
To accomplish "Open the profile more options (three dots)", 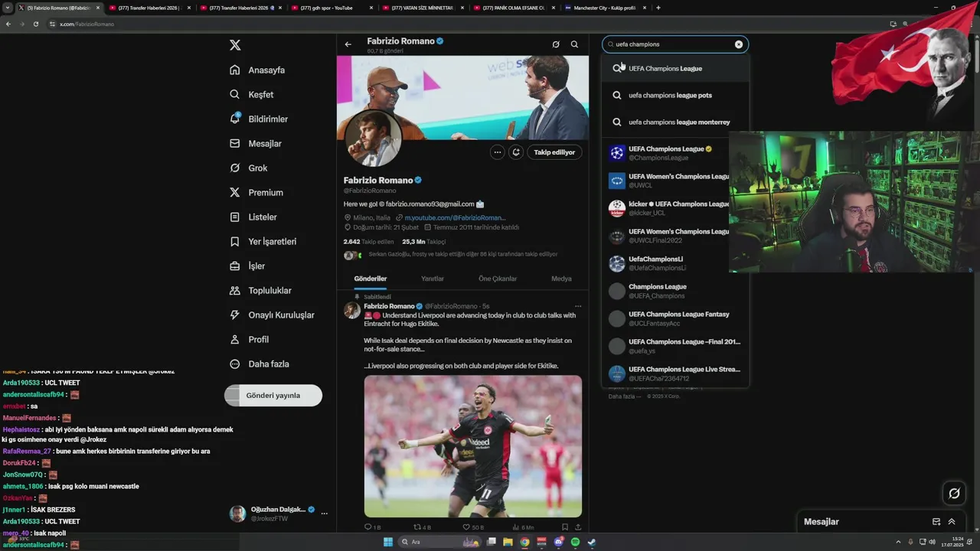I will 498,152.
